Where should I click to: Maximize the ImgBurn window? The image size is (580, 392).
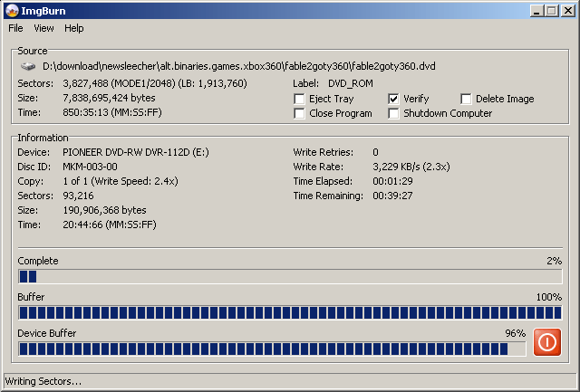click(551, 11)
